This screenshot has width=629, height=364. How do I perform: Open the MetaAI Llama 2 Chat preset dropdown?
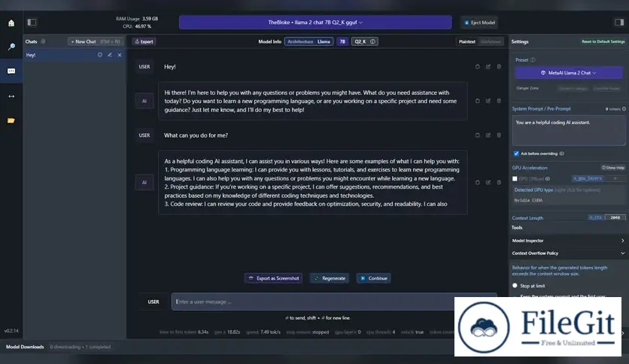[569, 72]
